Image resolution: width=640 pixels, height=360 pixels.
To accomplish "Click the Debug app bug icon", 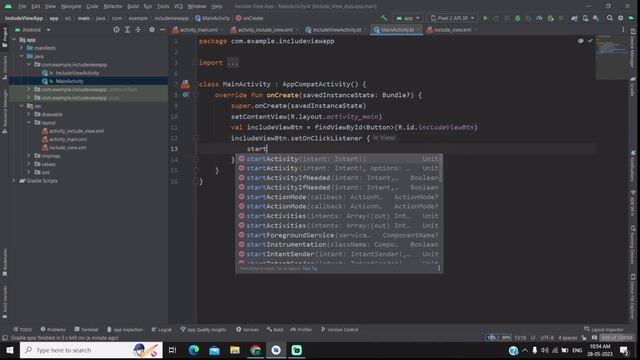I will click(x=518, y=18).
